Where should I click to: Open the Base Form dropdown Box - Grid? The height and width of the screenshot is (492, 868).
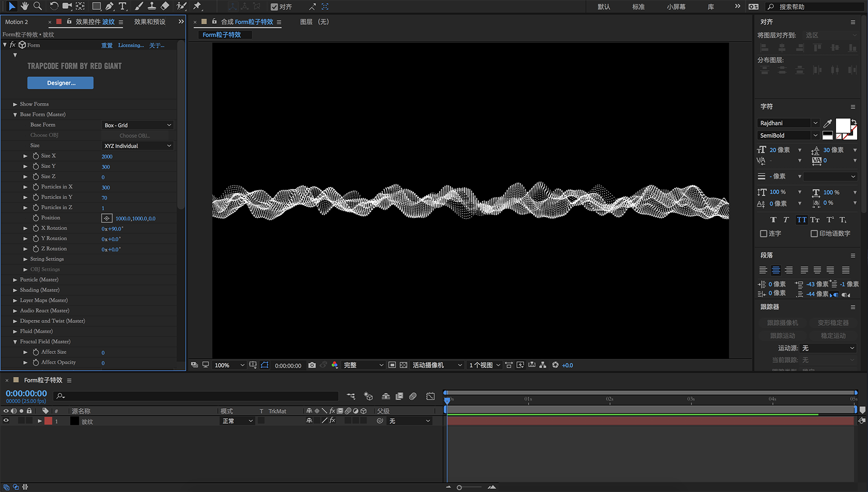pos(137,125)
